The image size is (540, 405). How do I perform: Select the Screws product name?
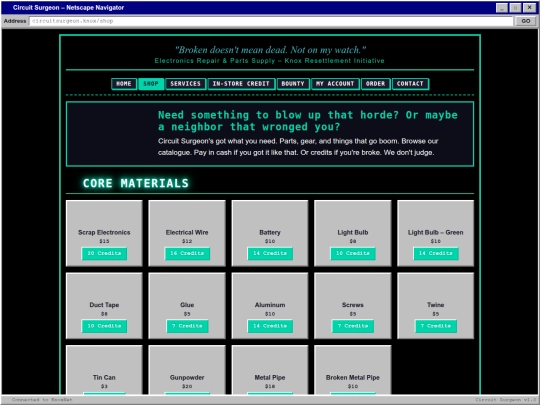(353, 305)
